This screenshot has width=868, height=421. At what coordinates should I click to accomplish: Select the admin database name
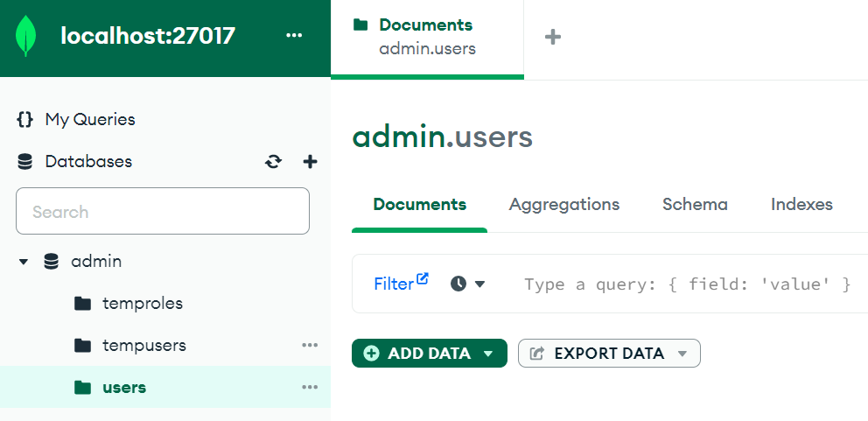(x=96, y=262)
